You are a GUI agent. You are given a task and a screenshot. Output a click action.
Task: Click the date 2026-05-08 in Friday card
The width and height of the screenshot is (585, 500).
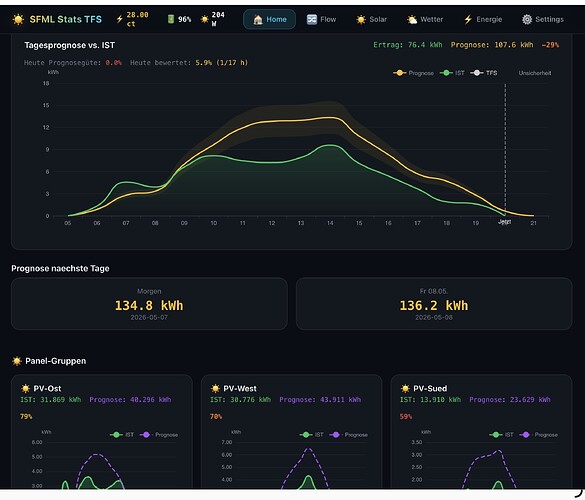tap(434, 318)
